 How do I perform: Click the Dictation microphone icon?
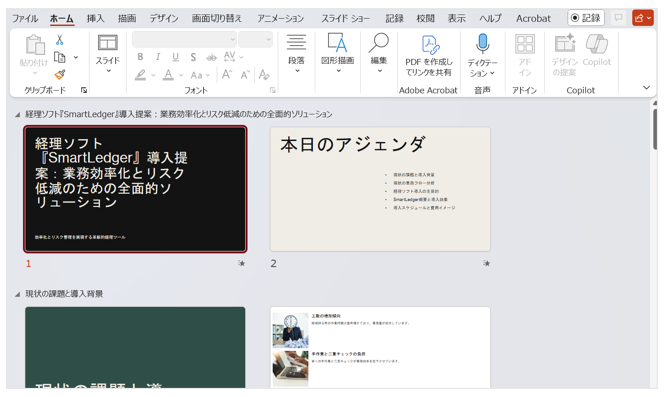click(482, 44)
